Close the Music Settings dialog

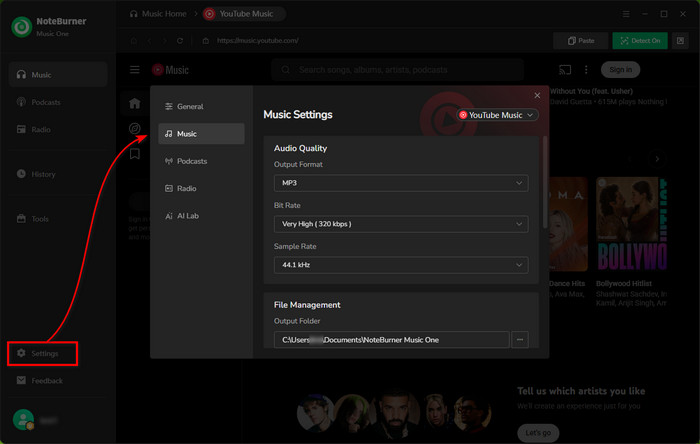pos(537,95)
